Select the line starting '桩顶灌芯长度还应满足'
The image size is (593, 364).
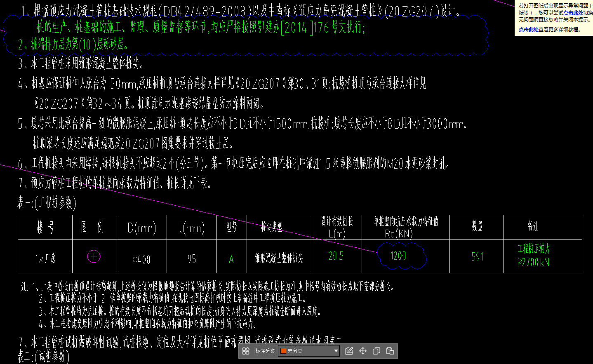click(x=133, y=143)
